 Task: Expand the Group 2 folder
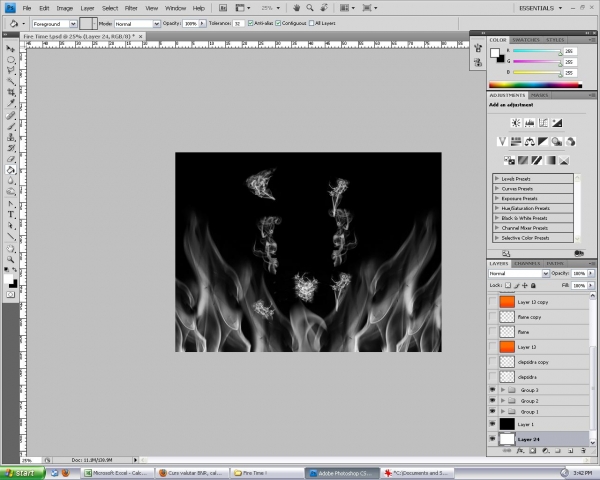[x=503, y=401]
